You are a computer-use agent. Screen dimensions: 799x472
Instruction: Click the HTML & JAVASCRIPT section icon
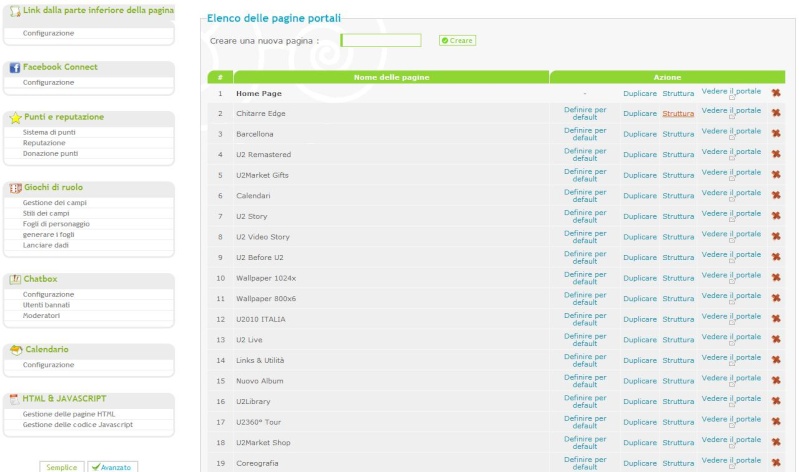coord(14,400)
